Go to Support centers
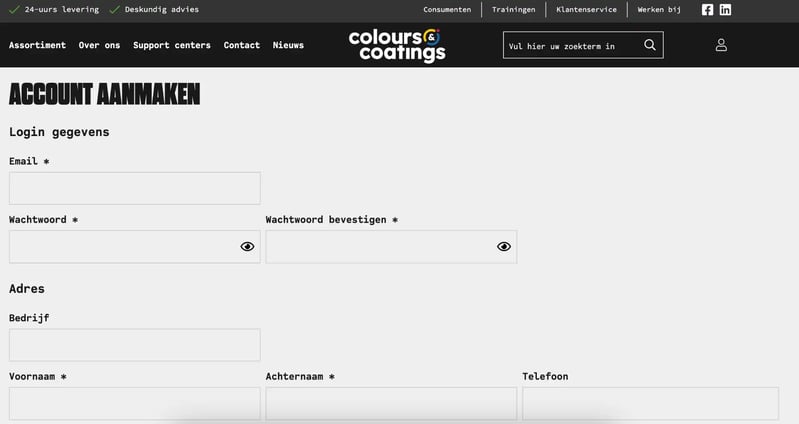799x424 pixels. point(172,45)
